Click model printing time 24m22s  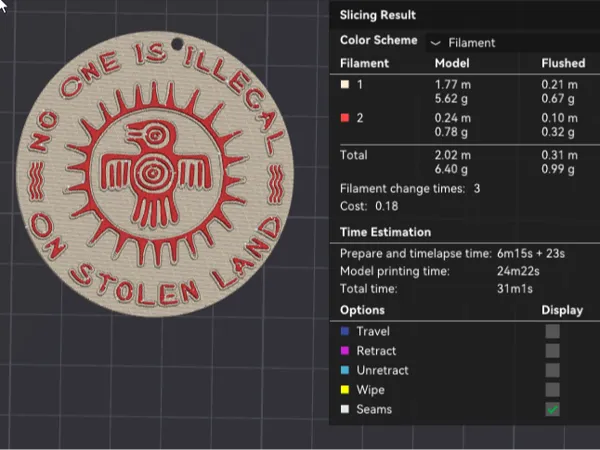pyautogui.click(x=518, y=271)
